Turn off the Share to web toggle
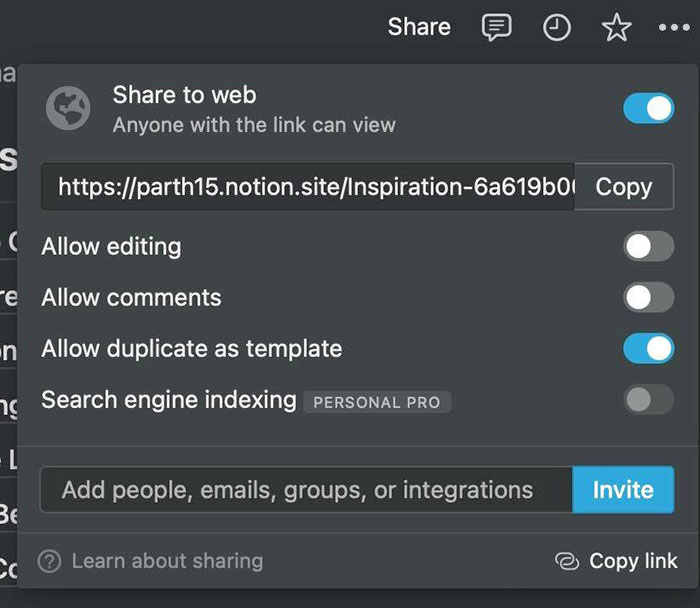 tap(648, 109)
